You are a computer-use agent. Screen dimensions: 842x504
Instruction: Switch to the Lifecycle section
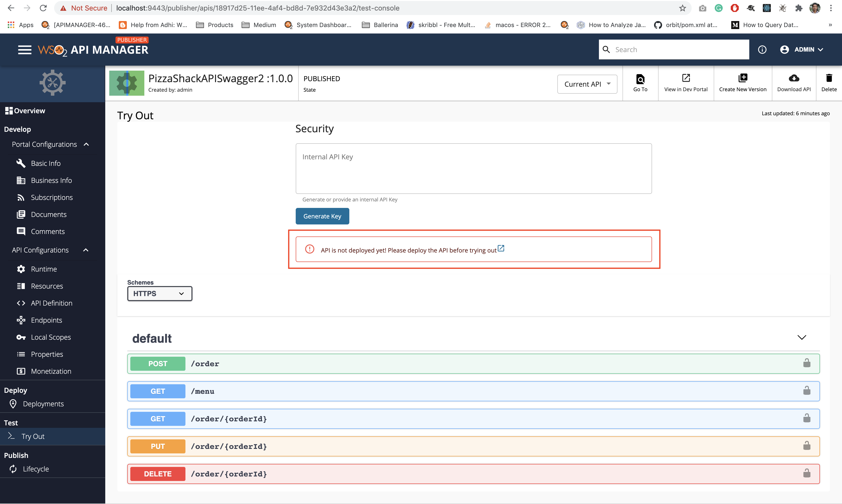tap(36, 469)
